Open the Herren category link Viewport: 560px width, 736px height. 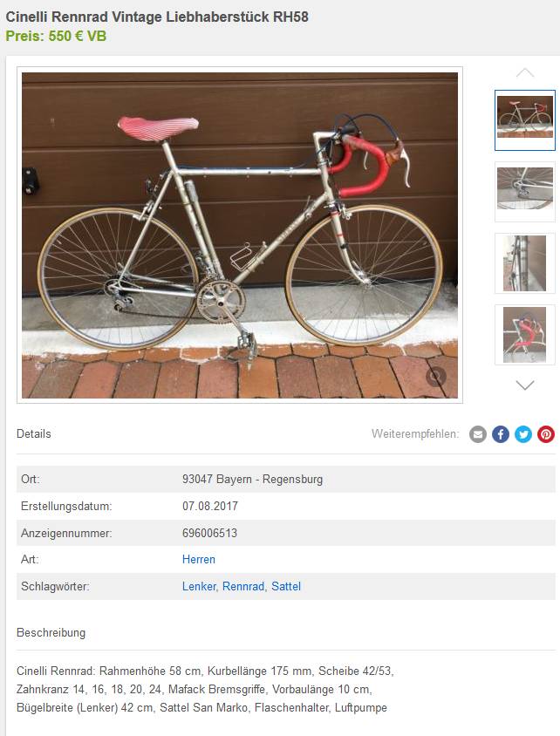(x=199, y=560)
